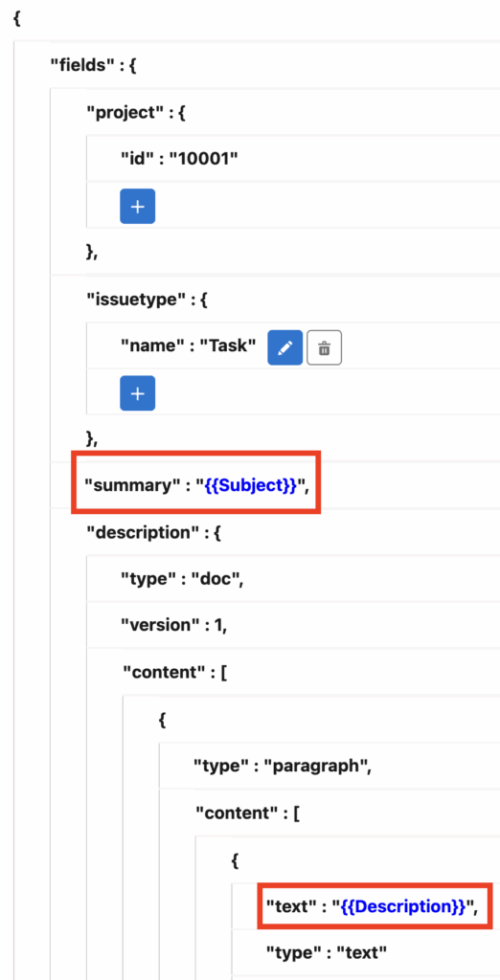Click the "name" : "Task" text

tap(189, 345)
